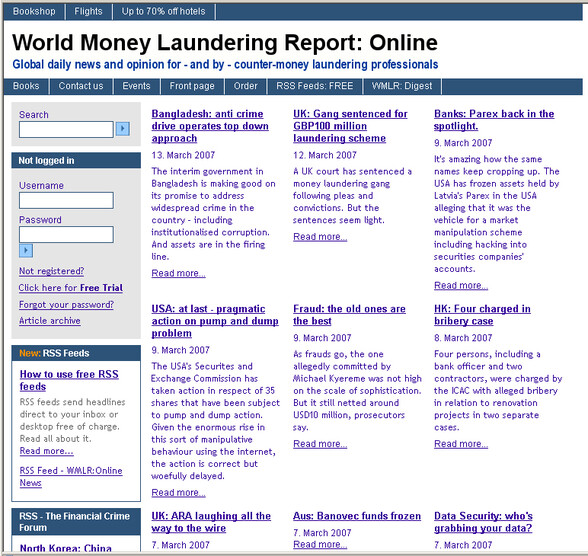Open the Events menu item
This screenshot has width=588, height=556.
(x=136, y=86)
